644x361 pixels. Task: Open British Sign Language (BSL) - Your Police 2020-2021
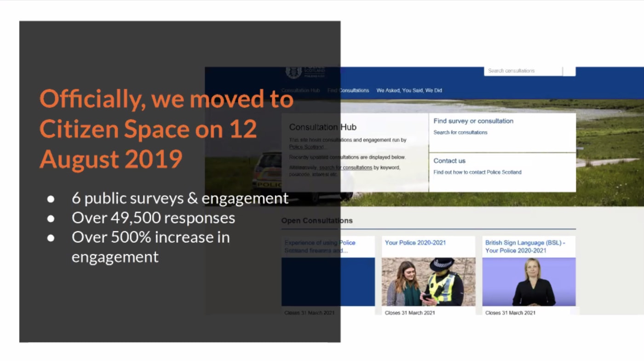coord(525,246)
